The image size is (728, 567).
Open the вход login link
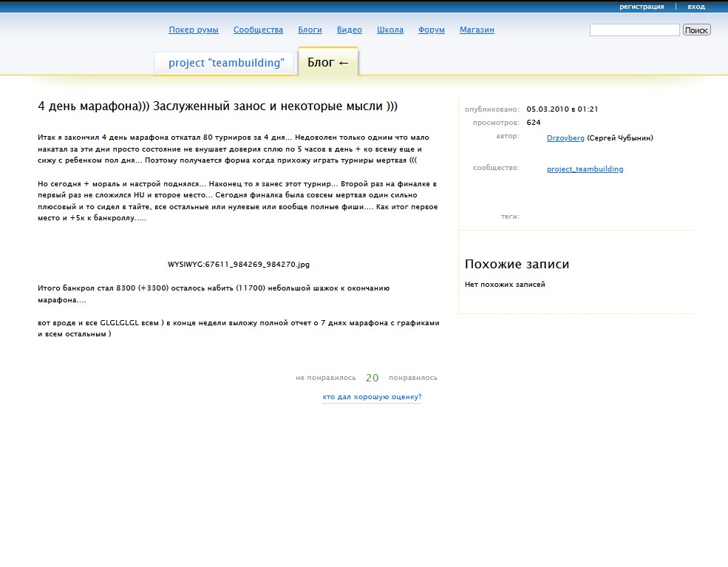coord(695,7)
